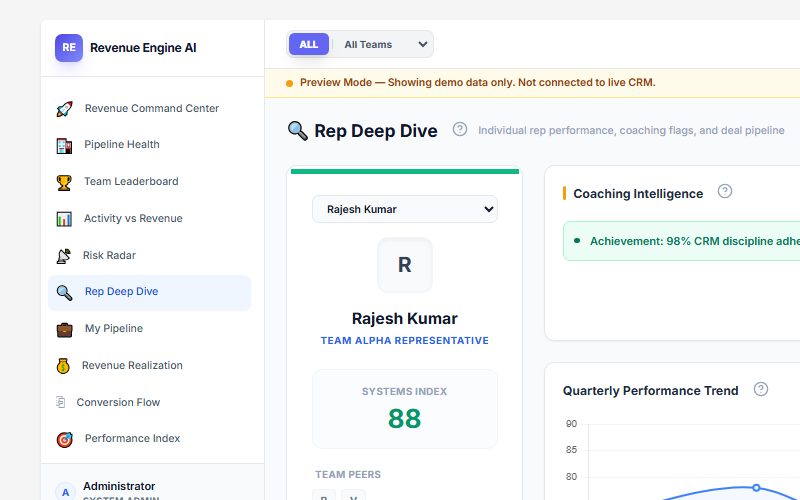Select the Revenue Realization money bag icon
Viewport: 800px width, 500px height.
tap(63, 366)
